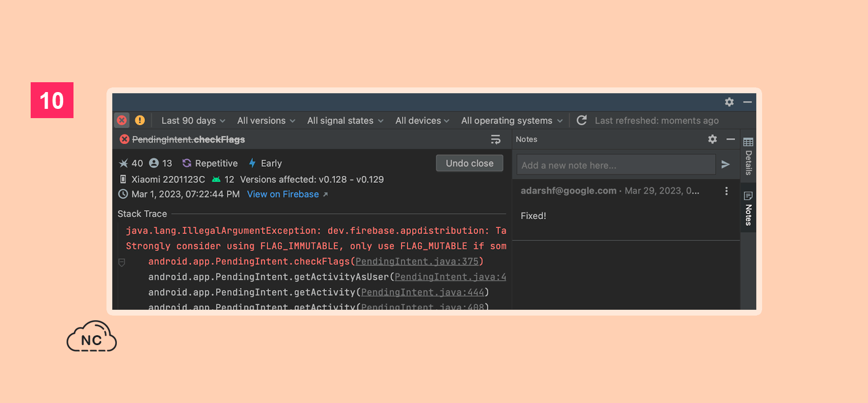Click the events count icon beside 40
The image size is (868, 403).
(x=123, y=163)
